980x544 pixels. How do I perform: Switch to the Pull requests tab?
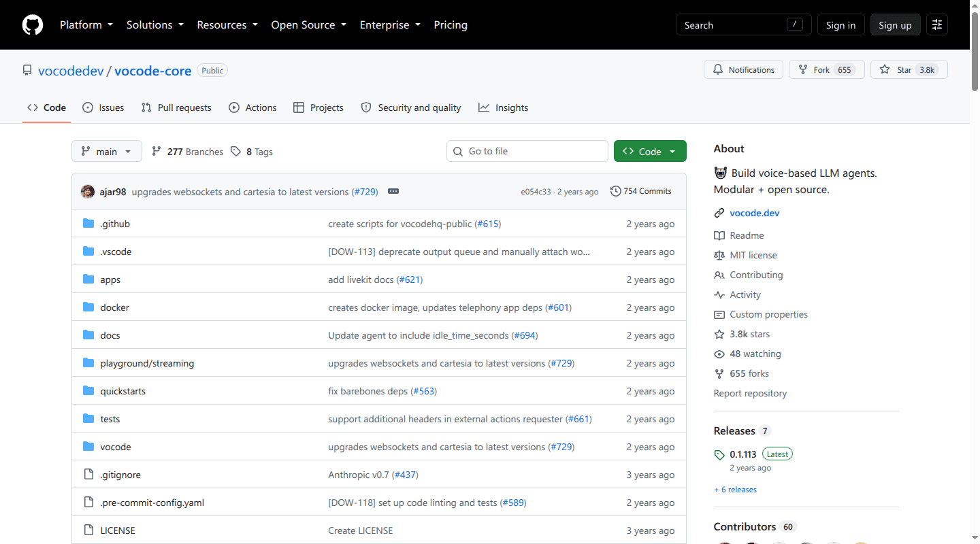(x=176, y=107)
